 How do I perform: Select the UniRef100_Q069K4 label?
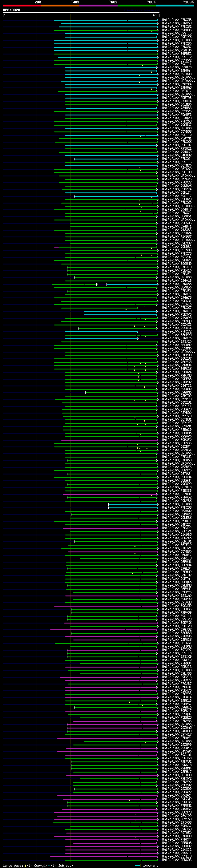pyautogui.click(x=177, y=795)
